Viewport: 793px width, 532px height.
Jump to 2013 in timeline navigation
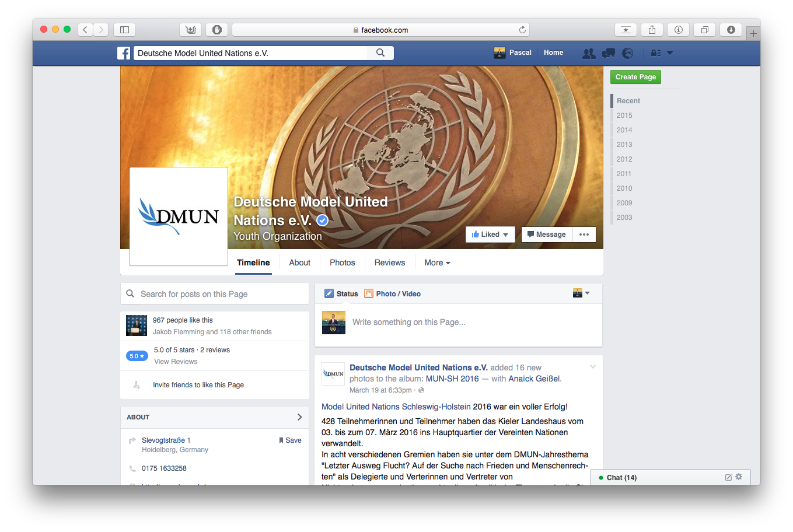coord(624,145)
